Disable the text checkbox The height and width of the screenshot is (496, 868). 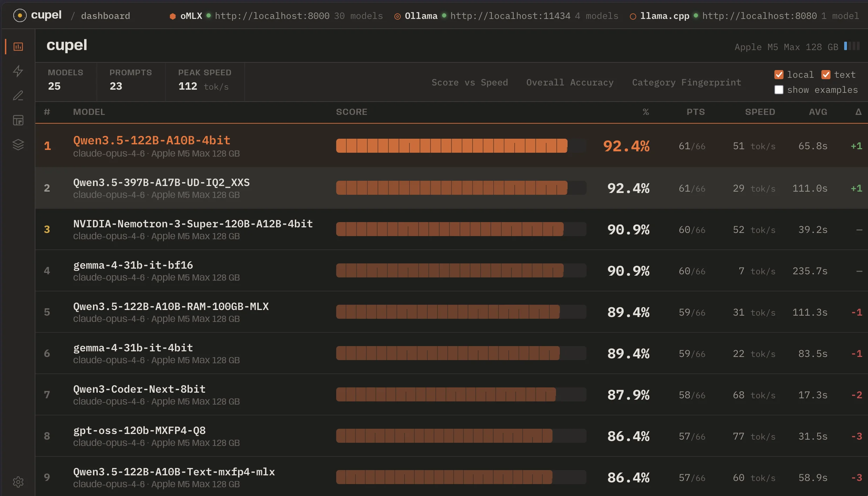[826, 74]
